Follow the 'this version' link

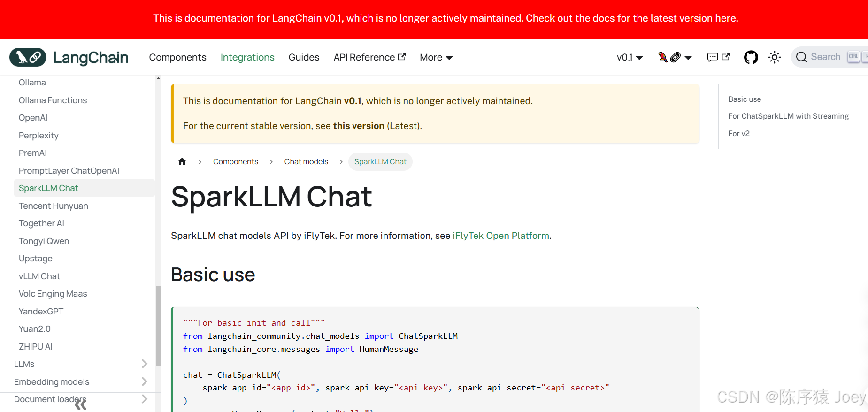(x=359, y=126)
